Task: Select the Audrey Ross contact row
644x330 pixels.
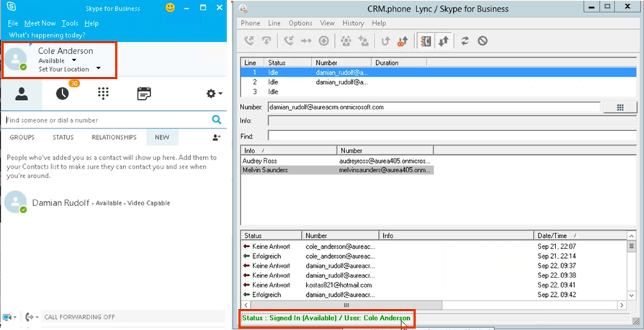Action: [x=337, y=161]
